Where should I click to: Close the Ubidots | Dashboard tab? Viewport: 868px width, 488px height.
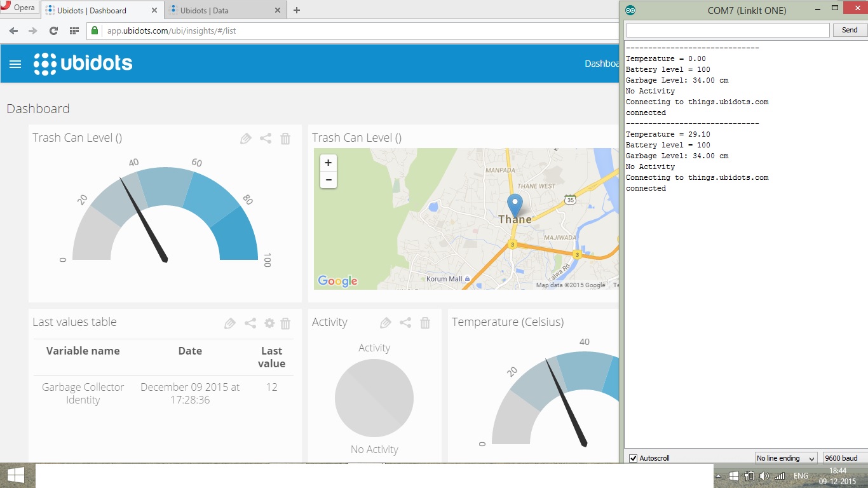[155, 10]
